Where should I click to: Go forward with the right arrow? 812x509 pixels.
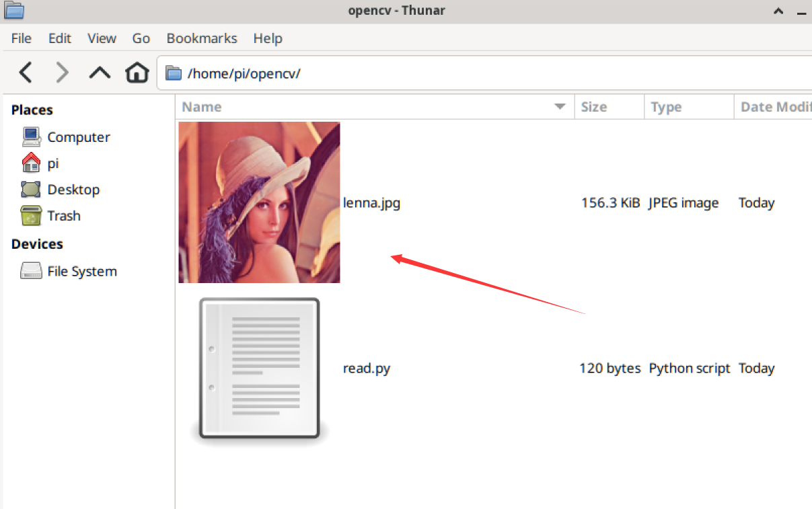tap(63, 72)
